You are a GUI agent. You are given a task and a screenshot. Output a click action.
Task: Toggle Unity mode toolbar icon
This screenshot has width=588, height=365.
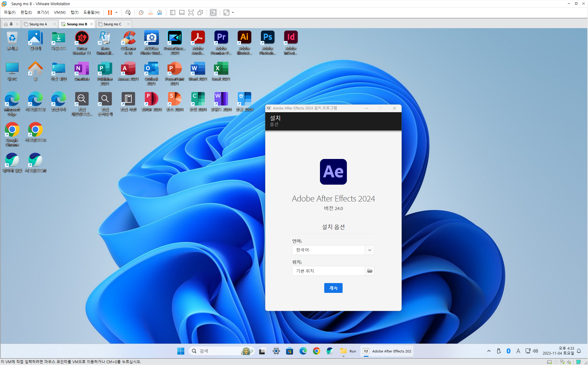click(x=200, y=13)
